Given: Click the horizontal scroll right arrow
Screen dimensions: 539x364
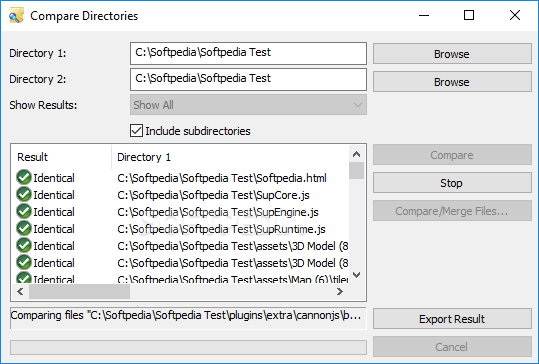Looking at the screenshot, I should [x=340, y=292].
